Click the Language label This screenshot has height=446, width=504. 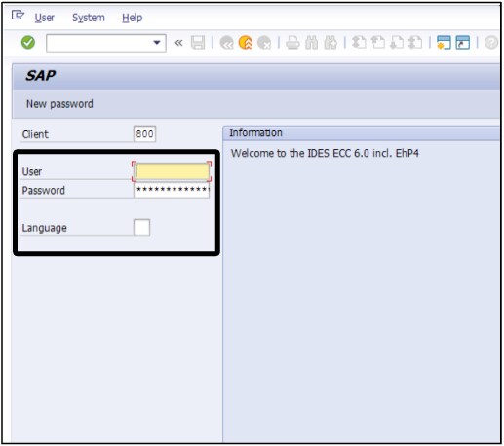pos(45,228)
